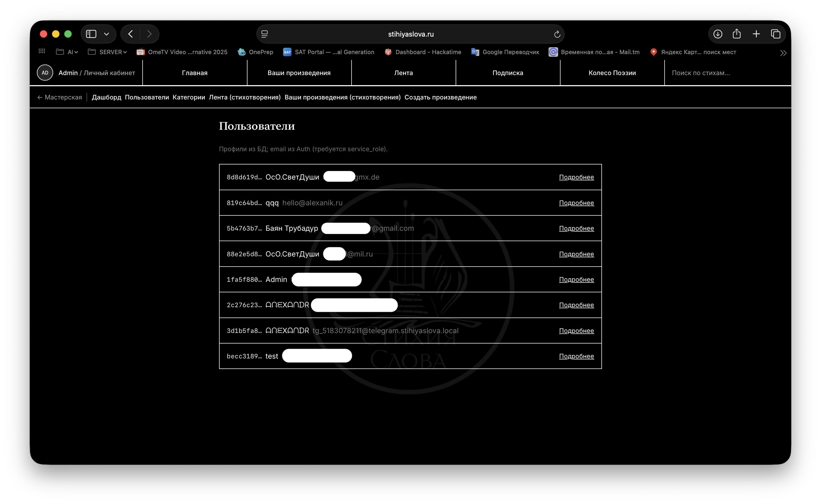Open Подробнее link for user test
821x504 pixels.
tap(576, 356)
